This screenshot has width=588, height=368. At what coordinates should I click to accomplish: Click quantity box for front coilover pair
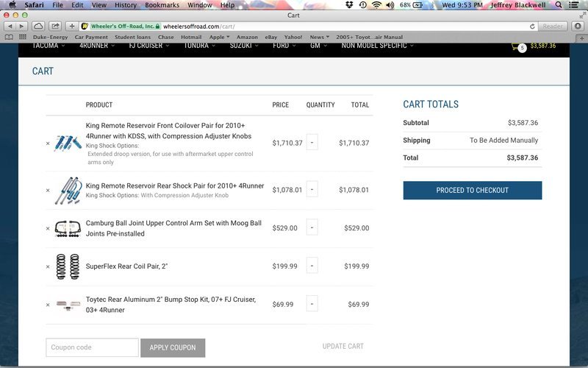point(312,142)
